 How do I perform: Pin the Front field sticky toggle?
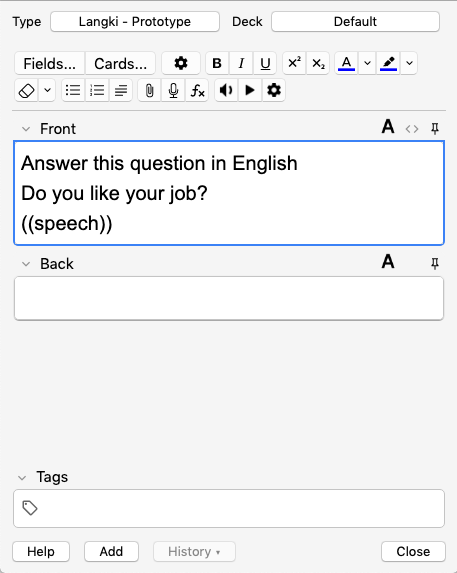pos(435,129)
